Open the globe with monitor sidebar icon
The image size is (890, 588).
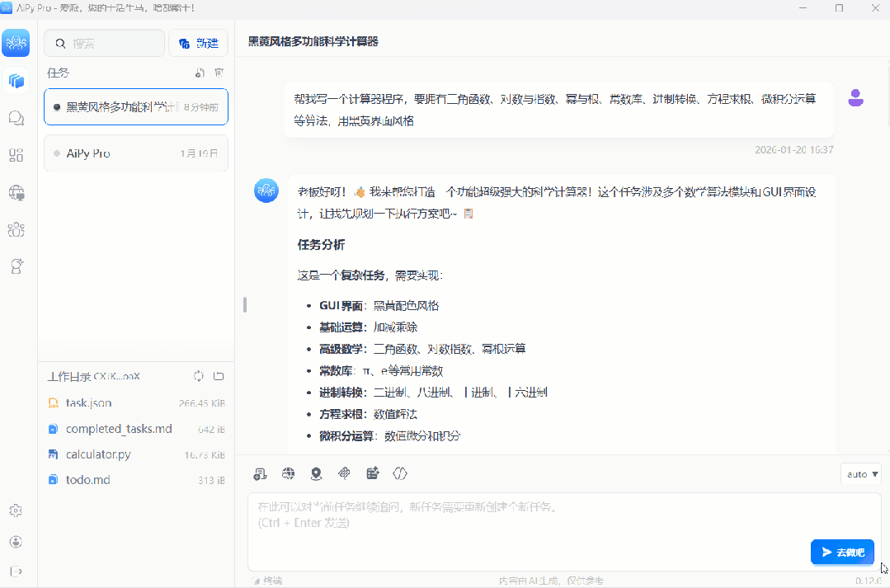16,192
